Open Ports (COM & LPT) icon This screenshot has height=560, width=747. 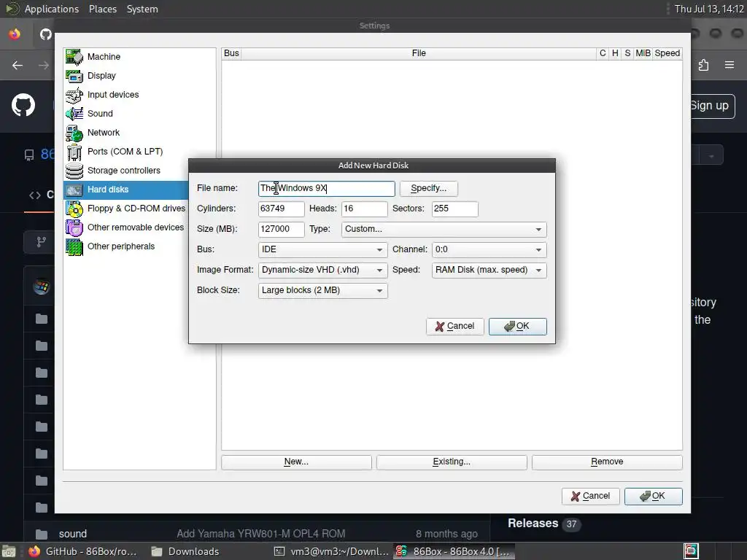tap(74, 152)
